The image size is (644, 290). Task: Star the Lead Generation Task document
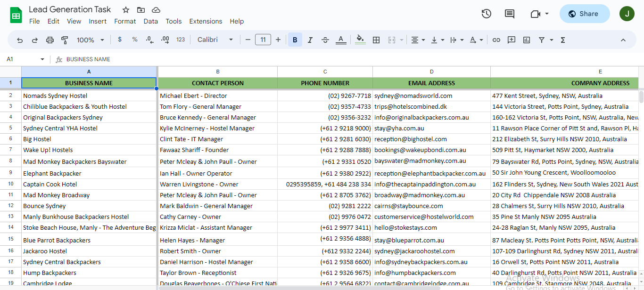[126, 10]
